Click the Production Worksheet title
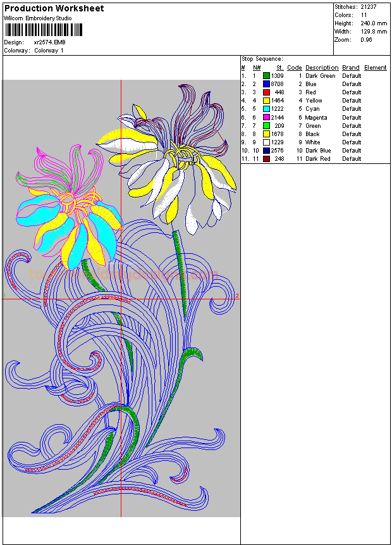Image resolution: width=392 pixels, height=545 pixels. click(54, 8)
